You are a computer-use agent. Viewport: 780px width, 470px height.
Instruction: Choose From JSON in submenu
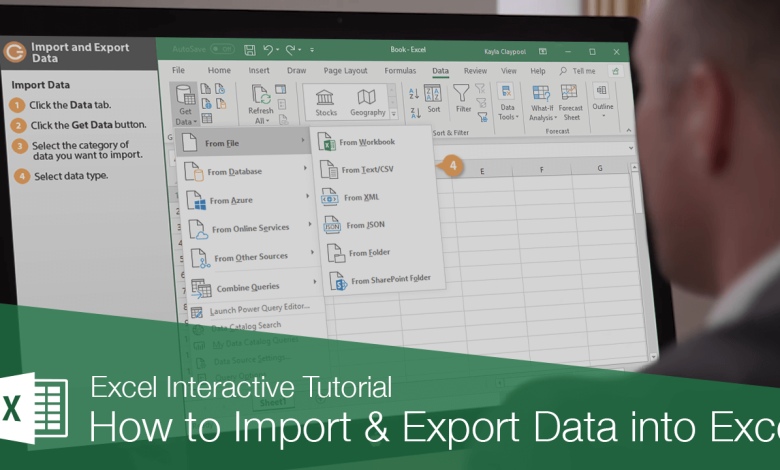coord(355,225)
